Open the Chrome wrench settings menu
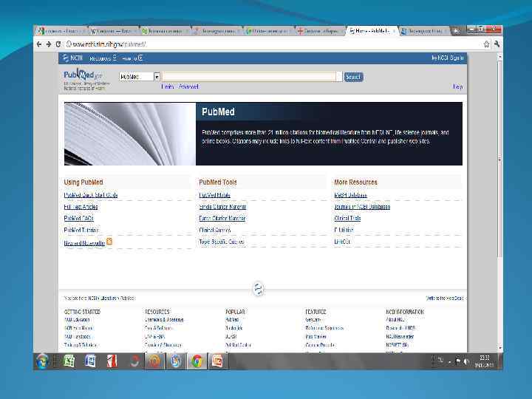 coord(497,44)
